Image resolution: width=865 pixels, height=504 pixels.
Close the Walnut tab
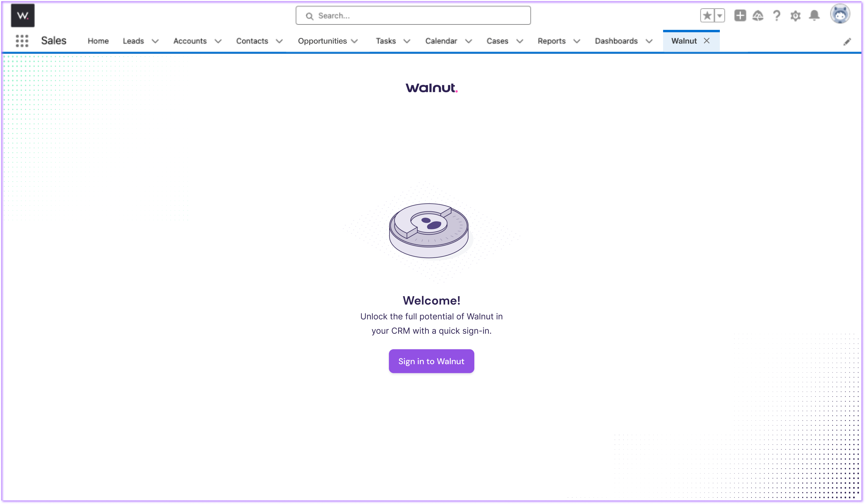(706, 41)
